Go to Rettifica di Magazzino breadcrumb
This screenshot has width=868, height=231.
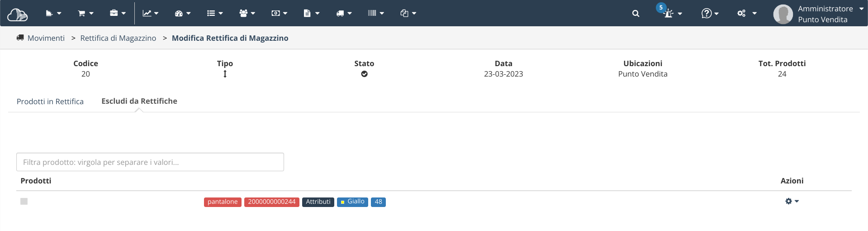[x=118, y=38]
